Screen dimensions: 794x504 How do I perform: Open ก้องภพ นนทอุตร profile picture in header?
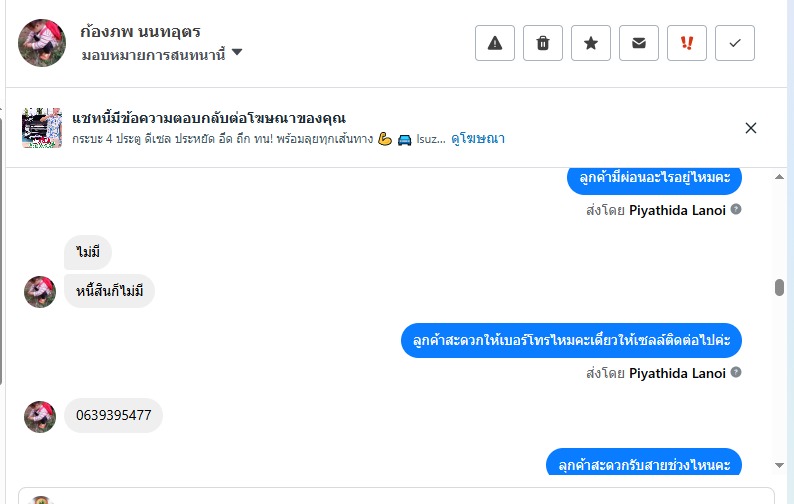point(42,42)
